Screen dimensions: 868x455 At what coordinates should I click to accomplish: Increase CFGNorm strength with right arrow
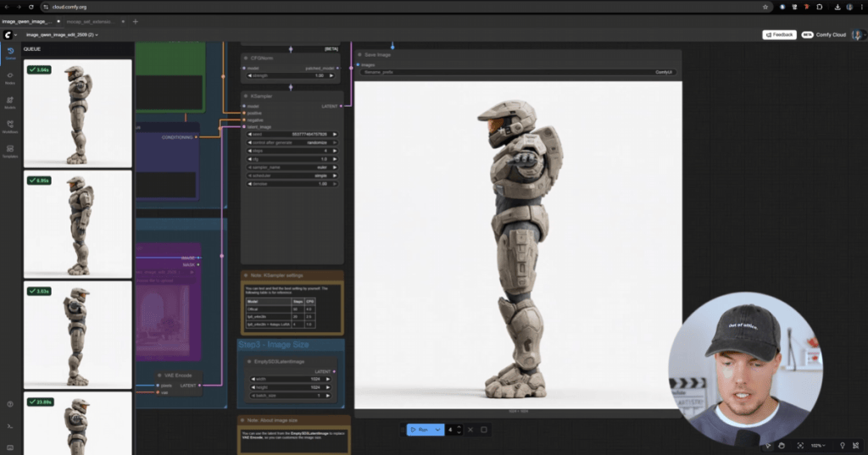331,76
